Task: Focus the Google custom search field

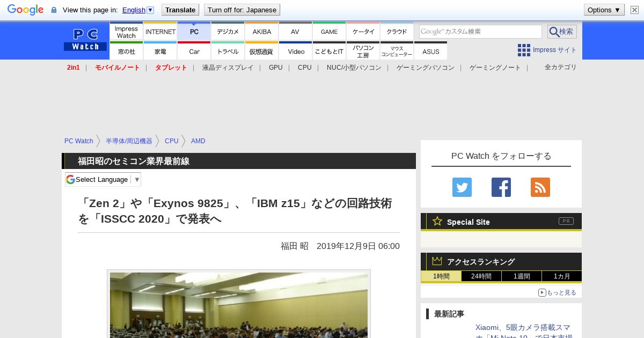Action: [480, 32]
